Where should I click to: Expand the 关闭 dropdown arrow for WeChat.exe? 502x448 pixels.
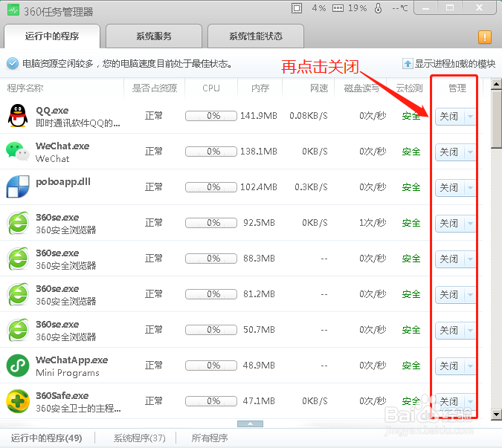[470, 152]
